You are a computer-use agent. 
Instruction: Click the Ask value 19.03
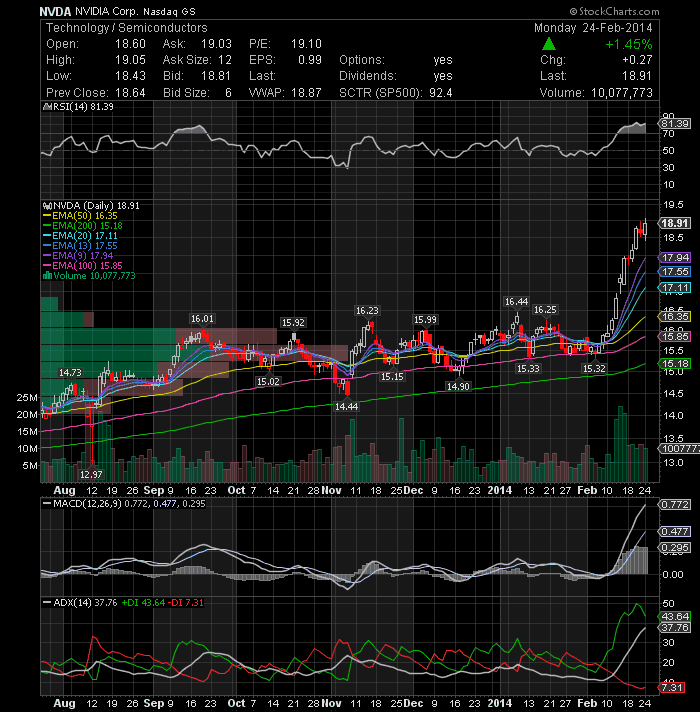coord(217,44)
